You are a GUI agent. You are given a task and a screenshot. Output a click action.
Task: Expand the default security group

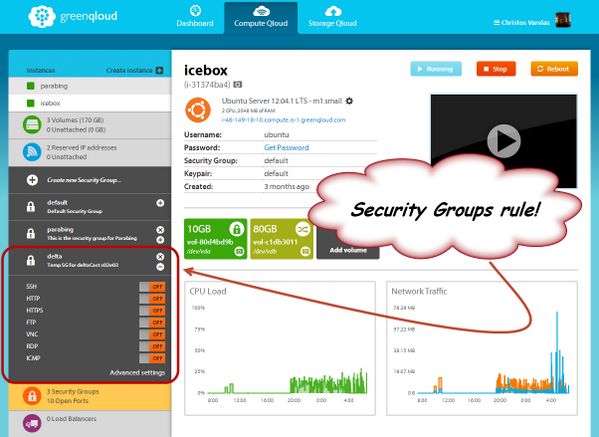tap(160, 203)
